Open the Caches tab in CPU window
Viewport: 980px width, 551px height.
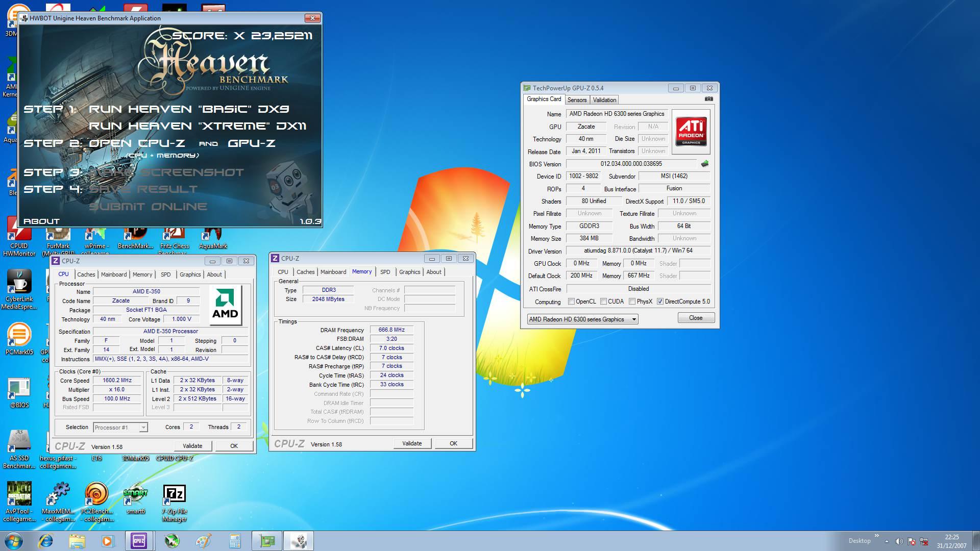pos(86,274)
